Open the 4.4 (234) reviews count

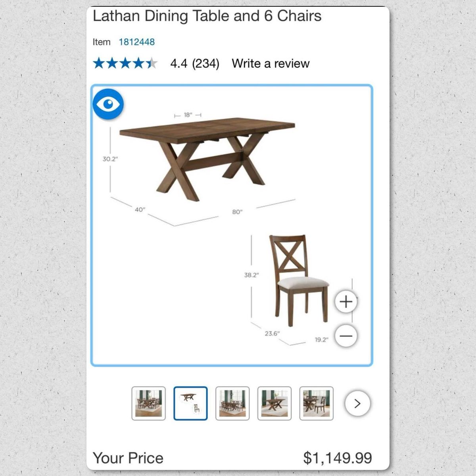click(195, 63)
